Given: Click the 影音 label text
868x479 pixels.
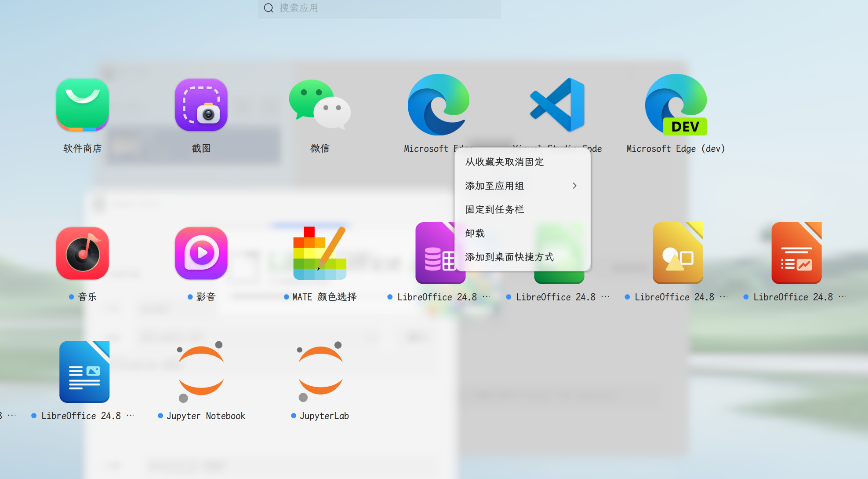Looking at the screenshot, I should pyautogui.click(x=206, y=297).
